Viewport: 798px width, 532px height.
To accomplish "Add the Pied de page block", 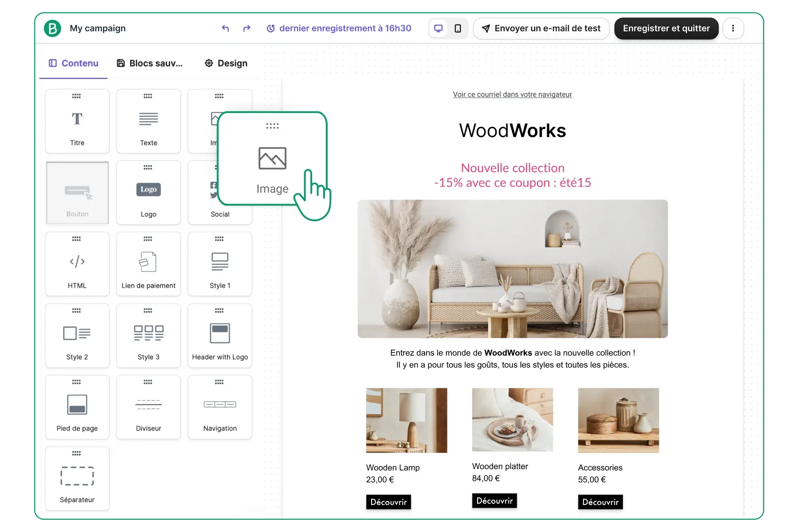I will (77, 407).
